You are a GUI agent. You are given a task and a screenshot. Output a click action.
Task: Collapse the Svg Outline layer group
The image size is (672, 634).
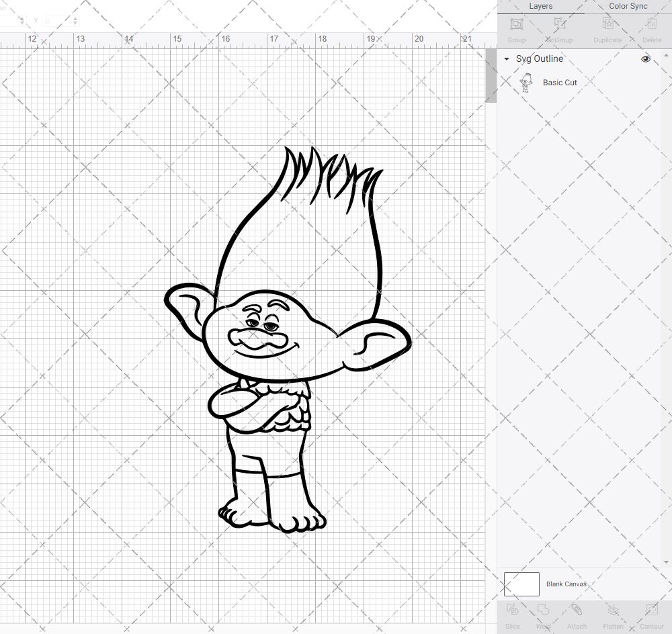[x=506, y=59]
